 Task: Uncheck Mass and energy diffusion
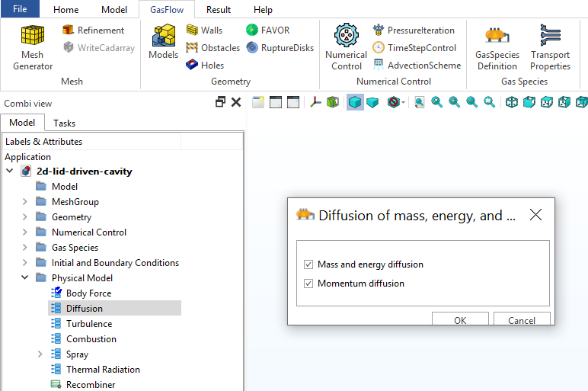(x=308, y=264)
